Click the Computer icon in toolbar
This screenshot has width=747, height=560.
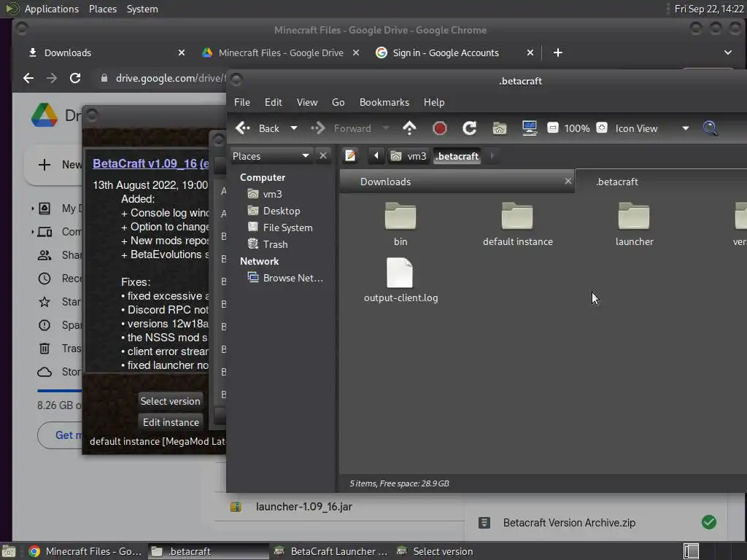530,128
